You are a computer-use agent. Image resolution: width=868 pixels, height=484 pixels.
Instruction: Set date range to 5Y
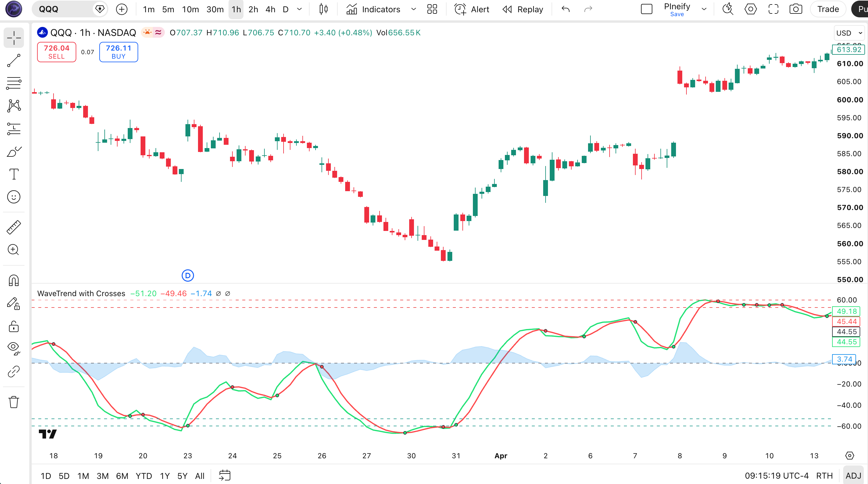182,476
